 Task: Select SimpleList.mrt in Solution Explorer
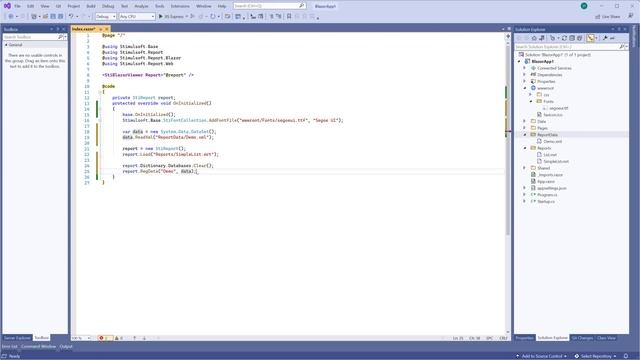point(556,161)
